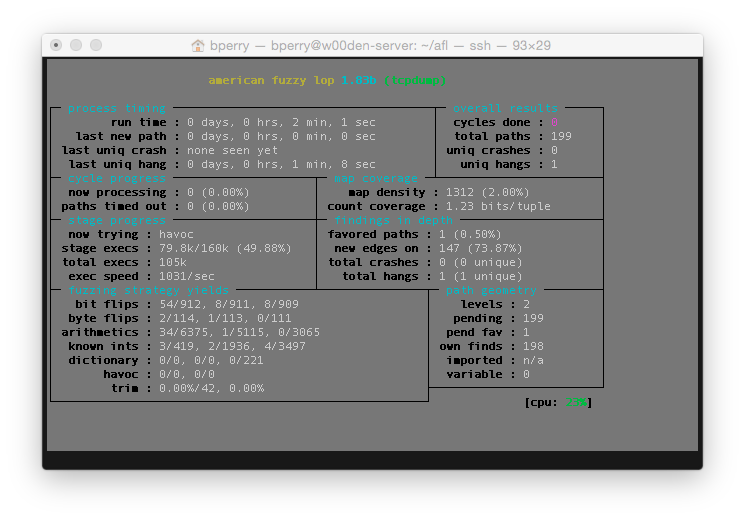
Task: Click the 'new edges on' value 147 (73.87%)
Action: coord(480,249)
